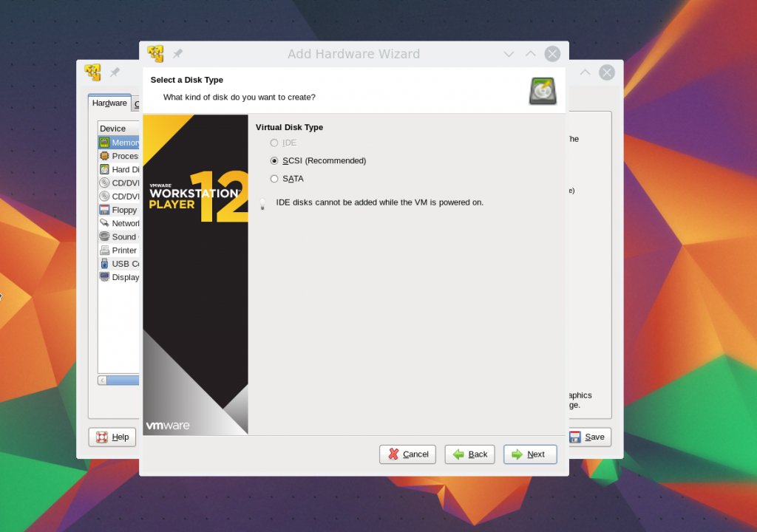
Task: Select the SATA disk type option
Action: 274,179
